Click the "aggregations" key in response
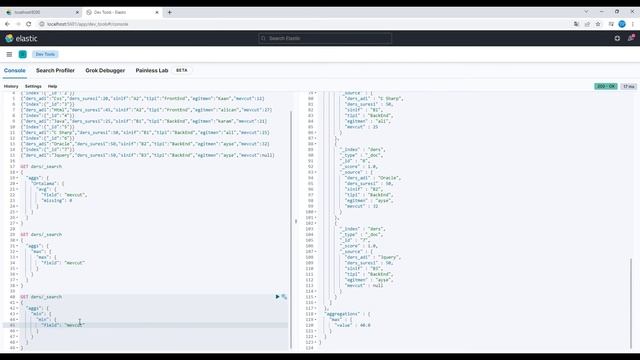This screenshot has width=640, height=360. coord(342,314)
